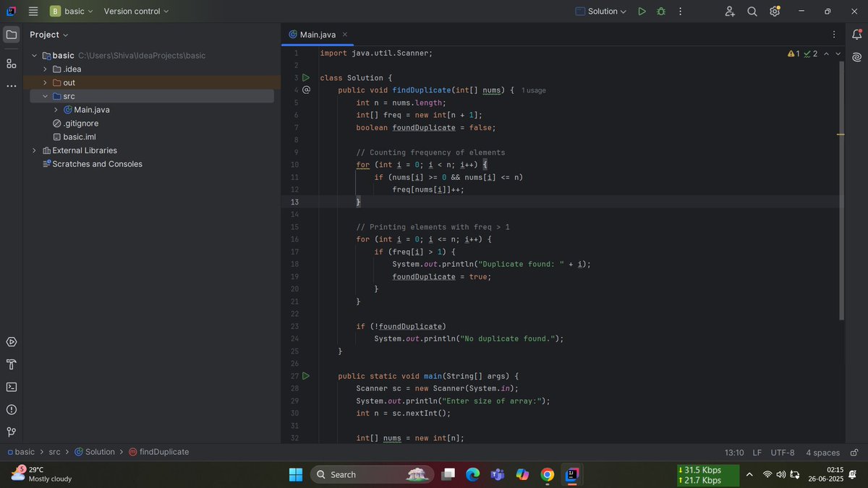Change the LF line separator
The height and width of the screenshot is (488, 868).
757,453
